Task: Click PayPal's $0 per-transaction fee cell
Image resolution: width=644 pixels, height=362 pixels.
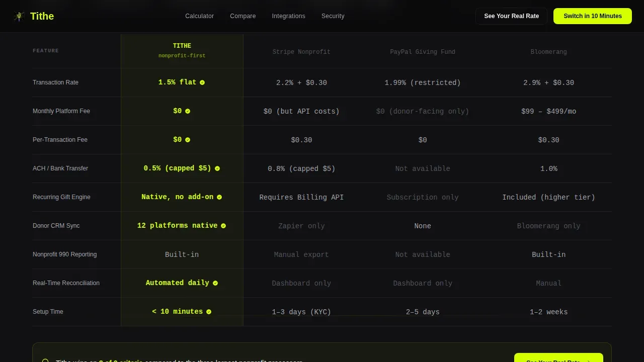Action: point(423,140)
